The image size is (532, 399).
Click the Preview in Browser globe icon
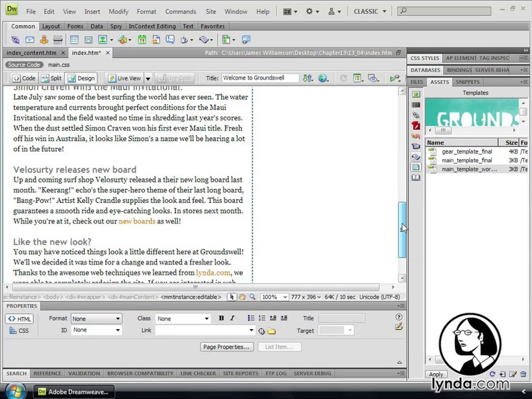coord(323,78)
